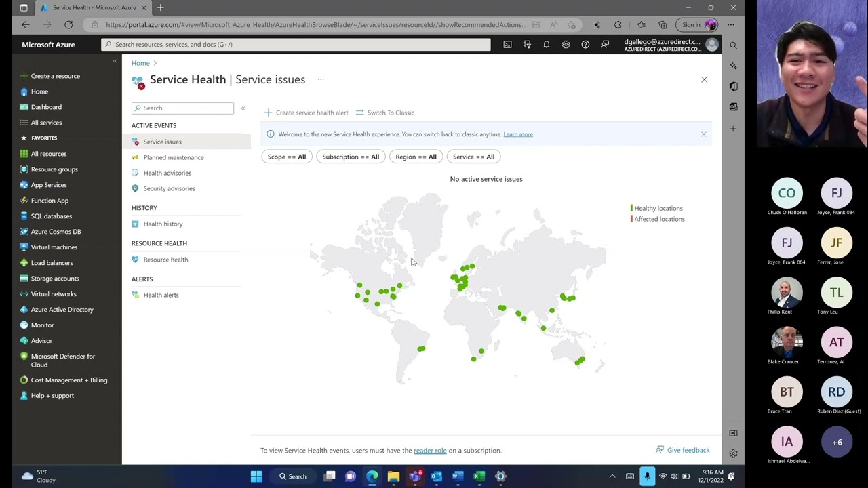
Task: Dismiss the new Service Health experience banner
Action: click(x=703, y=134)
